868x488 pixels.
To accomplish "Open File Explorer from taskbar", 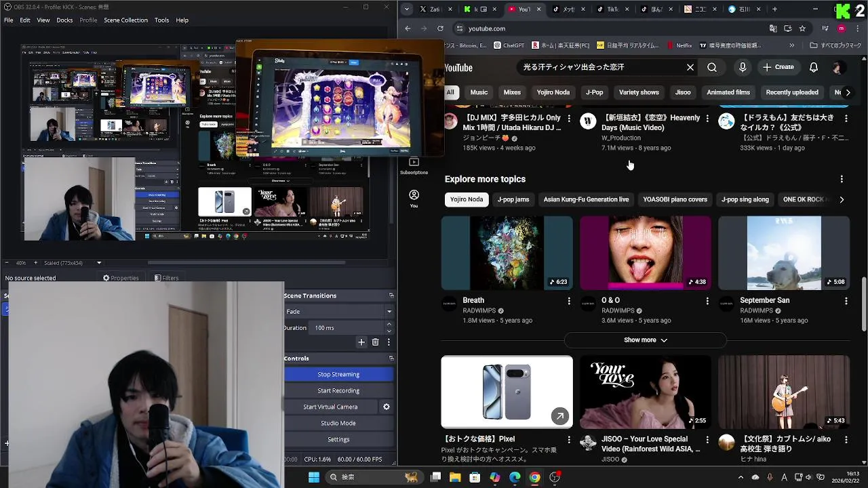I will 455,477.
